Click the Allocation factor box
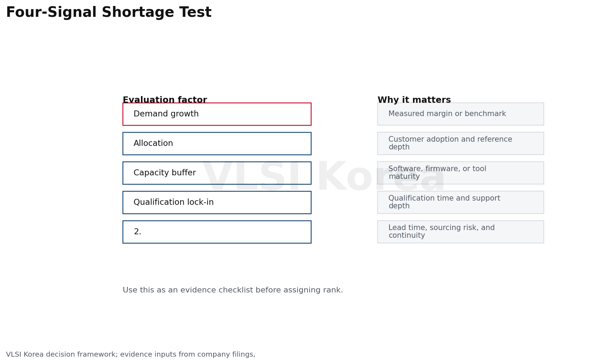Screen dimensions: 616x364 click(x=217, y=143)
